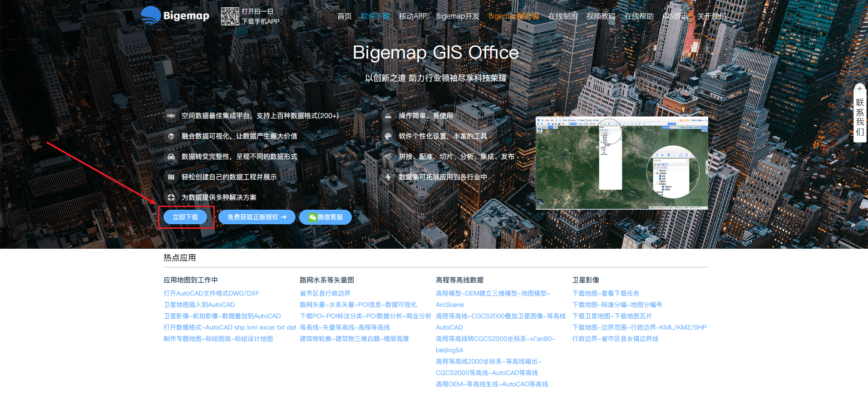Click the icon beside 轻松创建自己的数据工程并展示
The width and height of the screenshot is (868, 409).
pos(171,177)
